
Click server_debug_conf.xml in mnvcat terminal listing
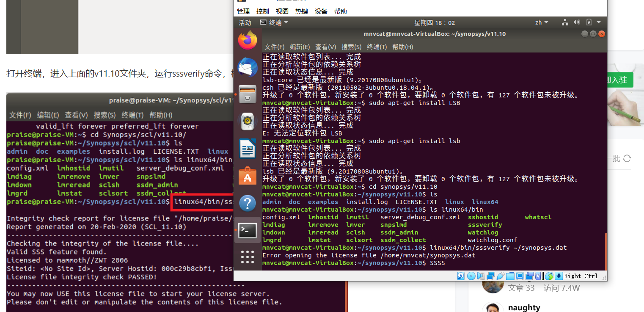420,217
